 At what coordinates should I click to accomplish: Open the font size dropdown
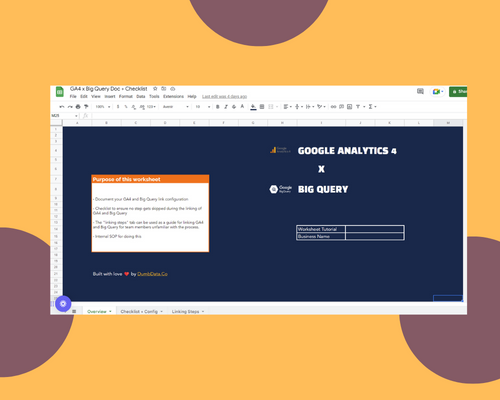[x=203, y=107]
